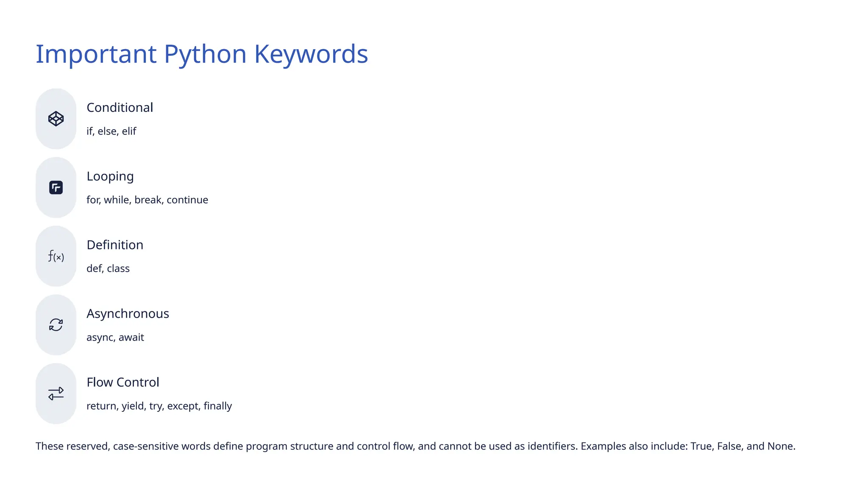Viewport: 868px width, 488px height.
Task: Click the circular refresh arrows icon
Action: (56, 325)
